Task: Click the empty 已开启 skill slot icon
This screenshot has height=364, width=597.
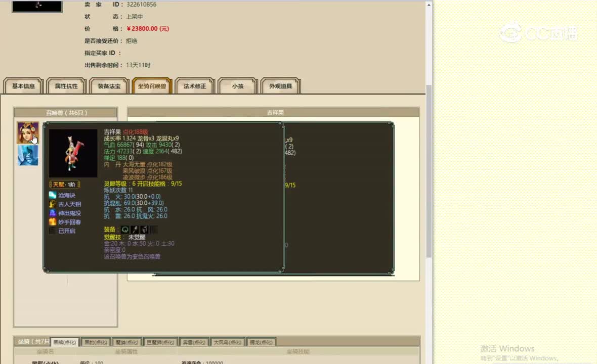Action: coord(53,231)
